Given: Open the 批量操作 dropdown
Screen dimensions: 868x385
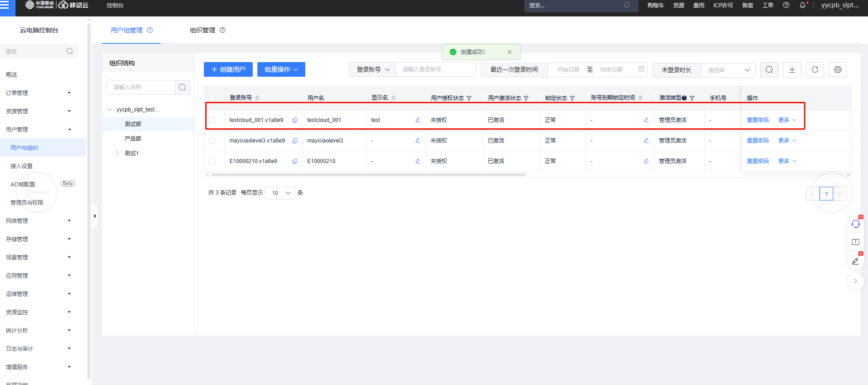Looking at the screenshot, I should coord(281,69).
